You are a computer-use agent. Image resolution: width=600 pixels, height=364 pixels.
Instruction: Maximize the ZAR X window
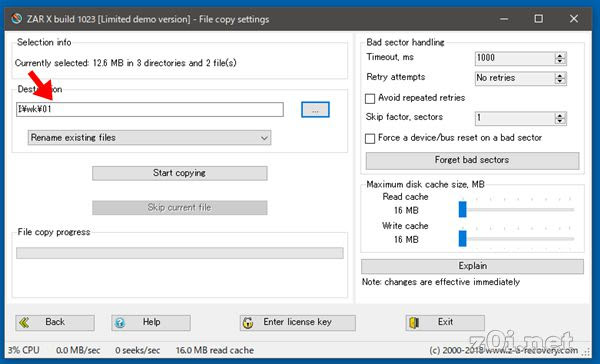click(538, 19)
